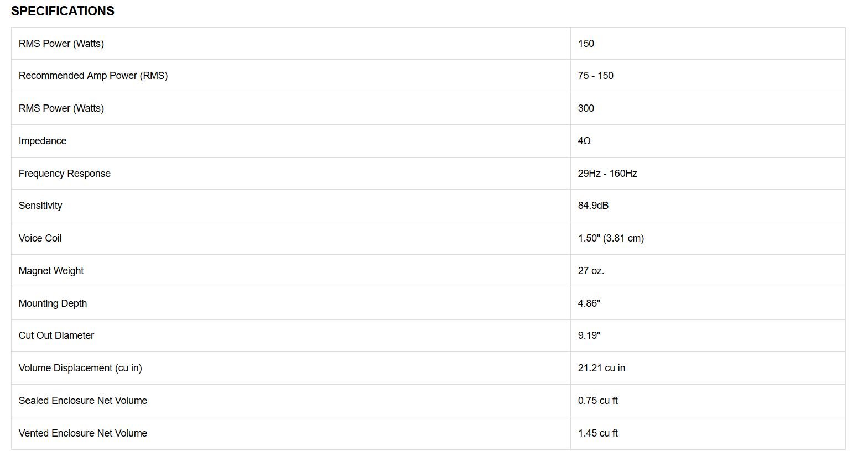Image resolution: width=868 pixels, height=462 pixels.
Task: Select the Voice Coil label
Action: 40,238
